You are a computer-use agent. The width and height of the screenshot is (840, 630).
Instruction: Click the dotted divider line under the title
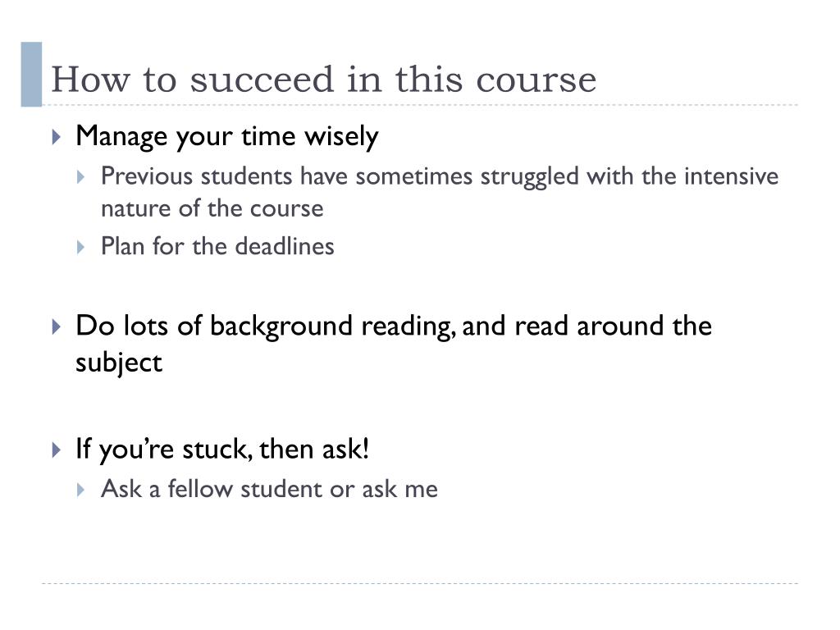(x=420, y=105)
